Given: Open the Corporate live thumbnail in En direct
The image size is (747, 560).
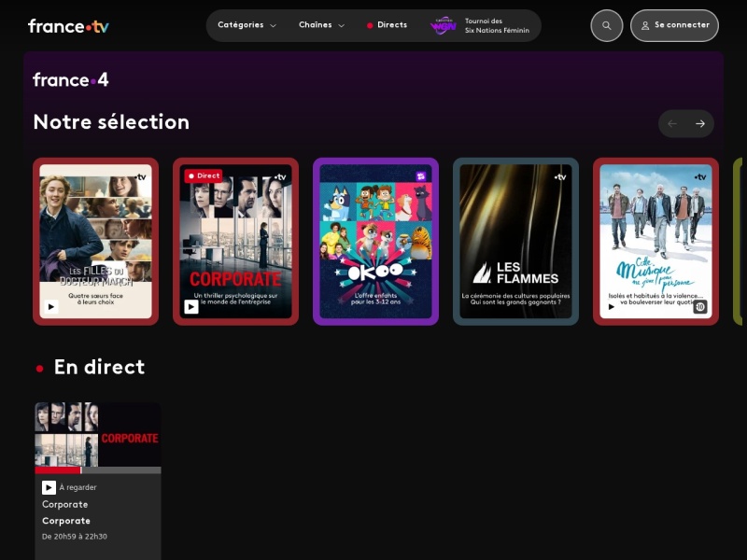Looking at the screenshot, I should (x=98, y=435).
